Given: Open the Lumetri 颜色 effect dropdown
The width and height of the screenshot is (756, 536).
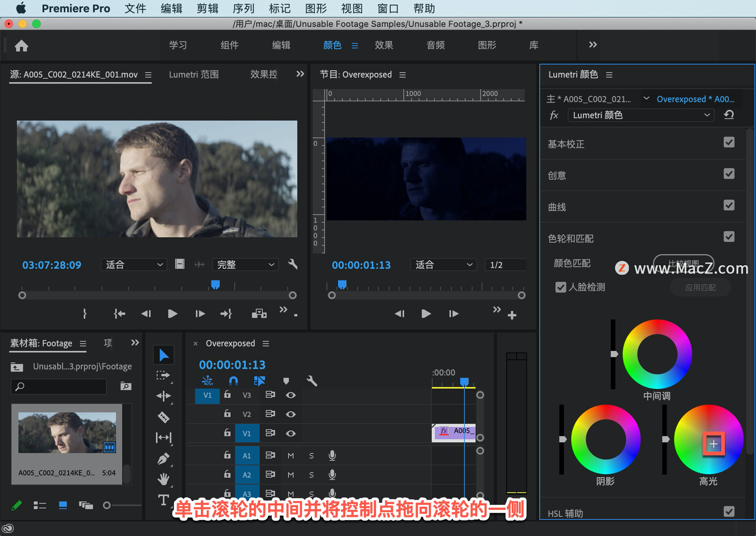Looking at the screenshot, I should coord(641,115).
